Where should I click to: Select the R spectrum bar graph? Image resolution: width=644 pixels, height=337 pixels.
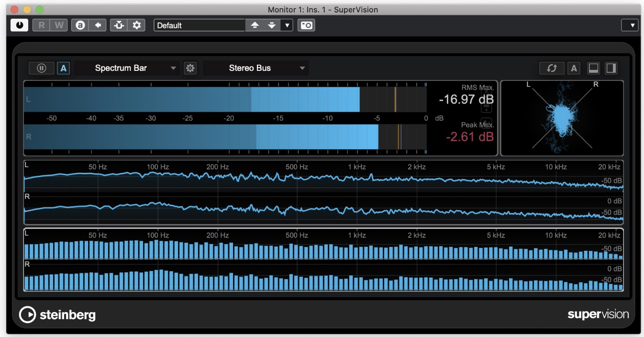(324, 276)
